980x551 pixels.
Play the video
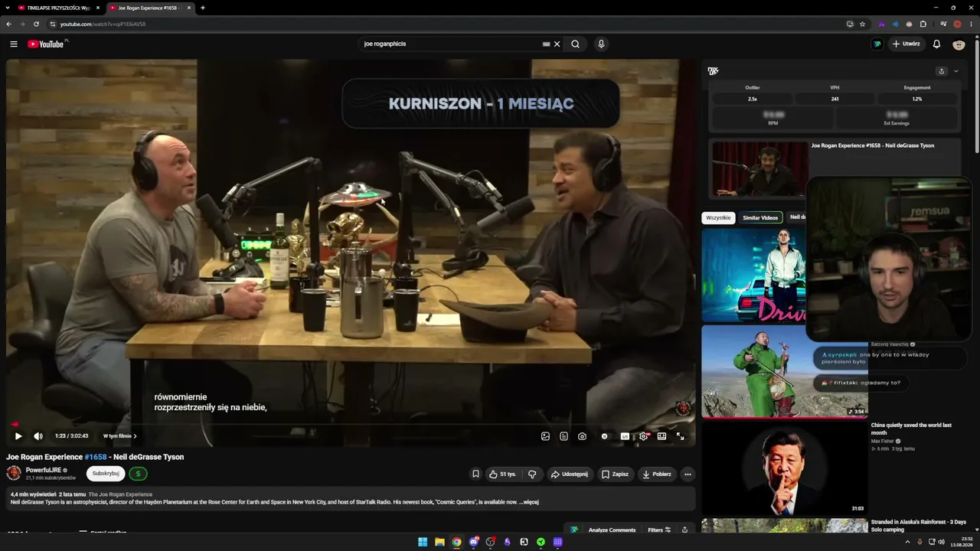(x=18, y=436)
